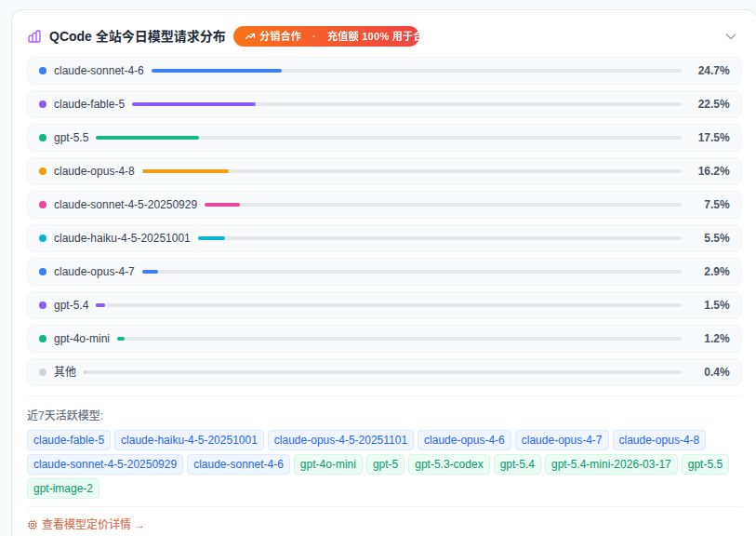
Task: Click the gpt-4o-mini row label in distribution list
Action: coord(82,339)
